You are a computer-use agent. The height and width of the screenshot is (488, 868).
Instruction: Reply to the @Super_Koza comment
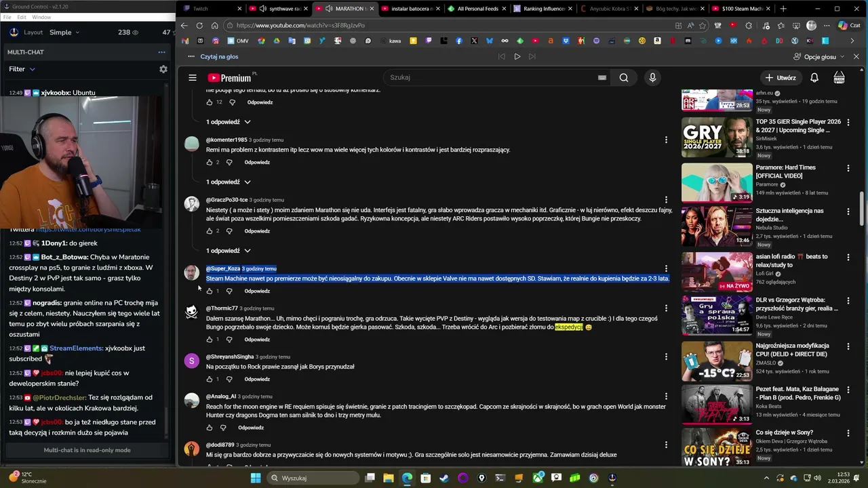click(257, 291)
